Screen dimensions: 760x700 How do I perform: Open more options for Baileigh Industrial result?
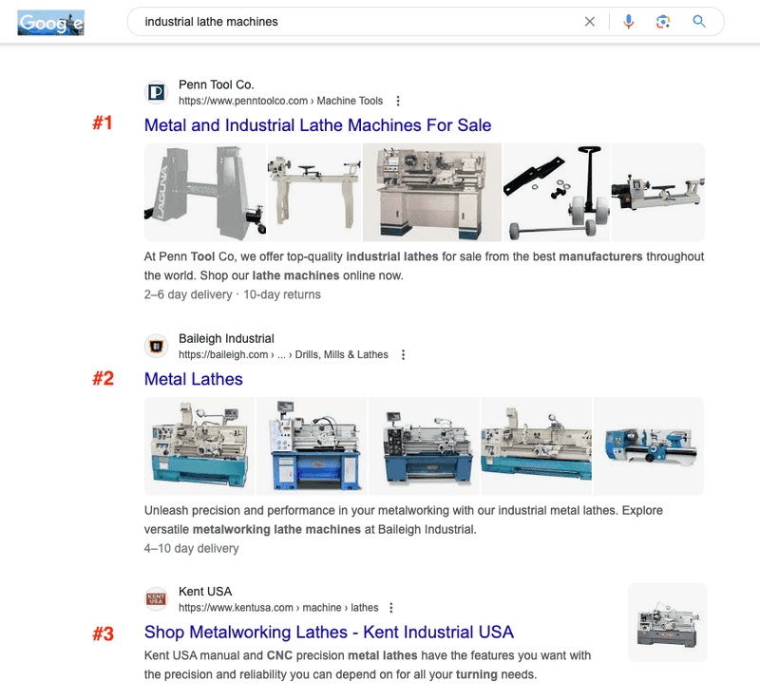click(x=403, y=354)
